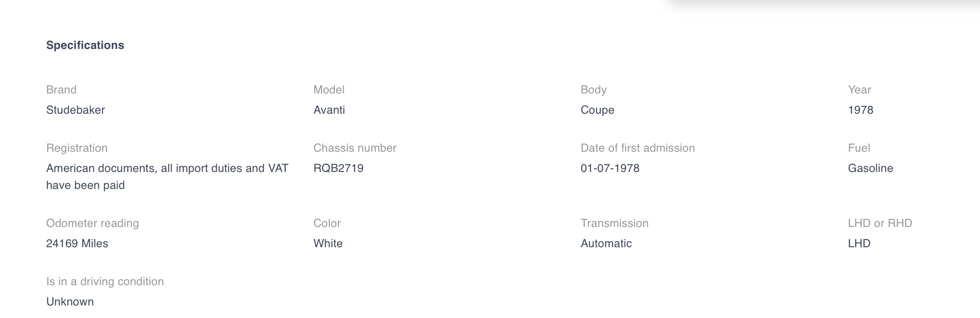Click the Date of first admission label
The image size is (980, 318).
[638, 148]
